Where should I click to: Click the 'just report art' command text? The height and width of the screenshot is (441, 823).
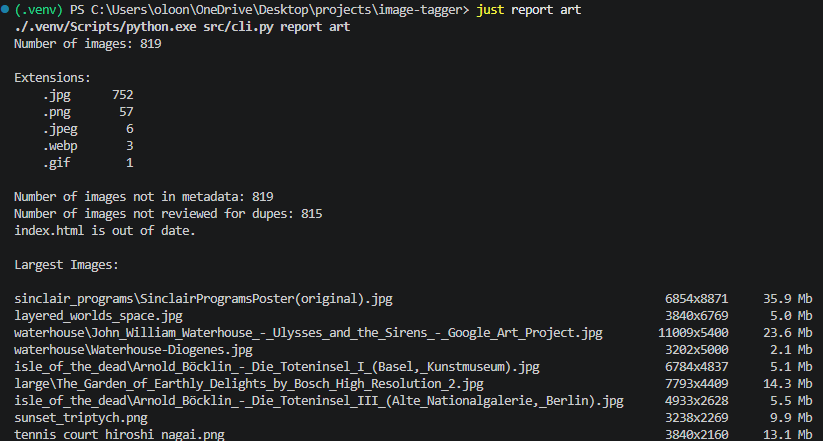(x=529, y=10)
